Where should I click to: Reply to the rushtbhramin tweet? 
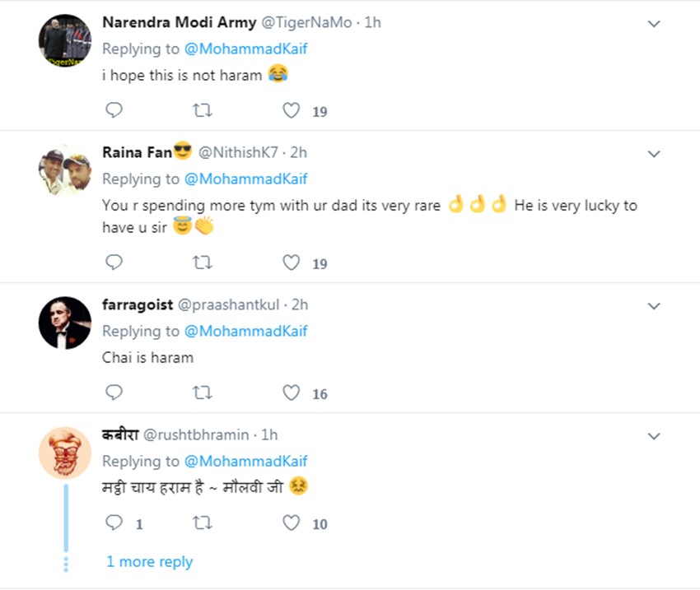coord(114,523)
